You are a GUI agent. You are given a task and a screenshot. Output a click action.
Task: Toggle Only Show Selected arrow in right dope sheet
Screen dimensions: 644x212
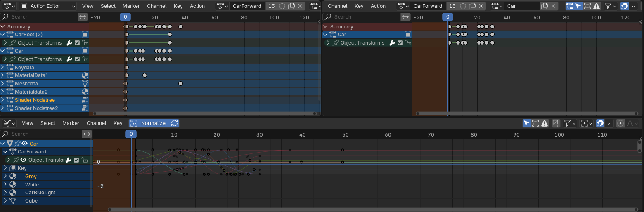[x=578, y=6]
